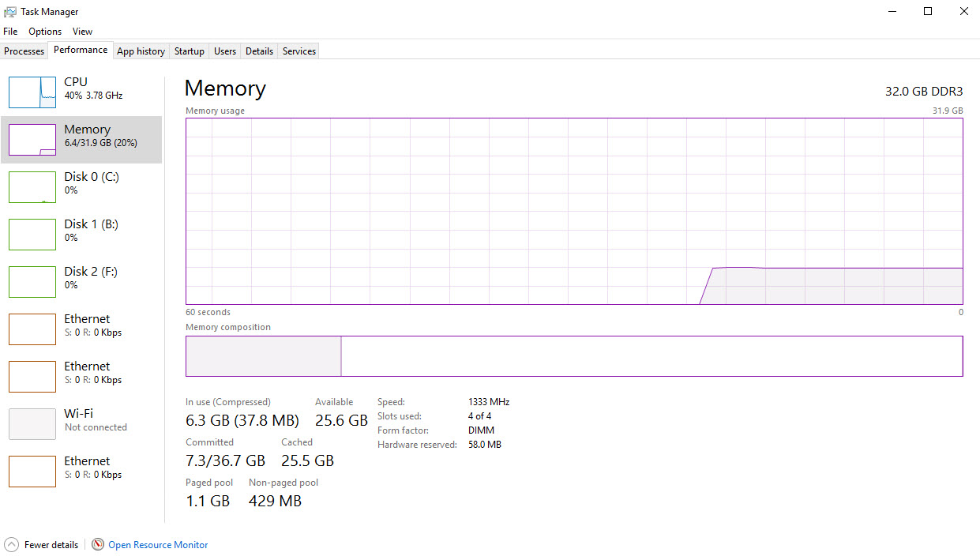This screenshot has width=980, height=560.
Task: Click the Resource Monitor icon
Action: click(x=98, y=544)
